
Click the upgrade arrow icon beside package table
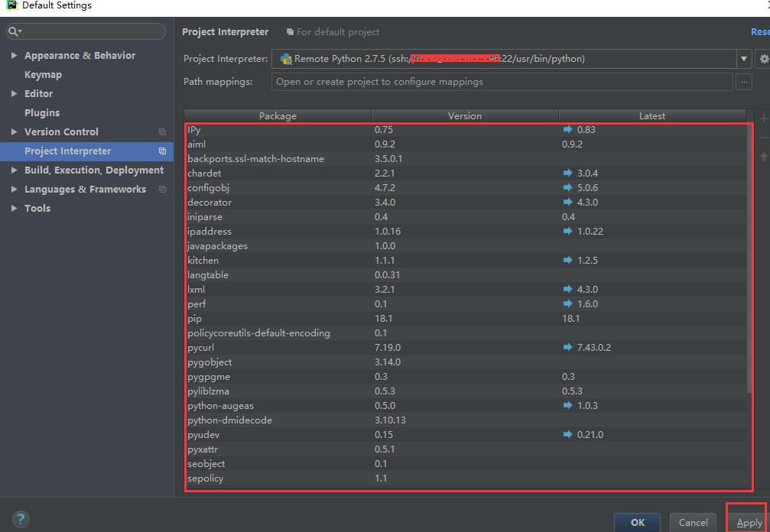tap(764, 157)
